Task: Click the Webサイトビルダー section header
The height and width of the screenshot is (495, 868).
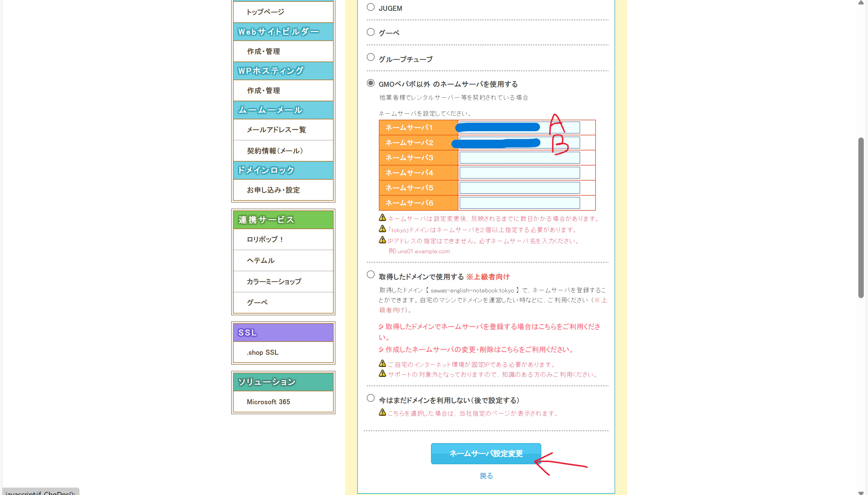Action: point(283,32)
